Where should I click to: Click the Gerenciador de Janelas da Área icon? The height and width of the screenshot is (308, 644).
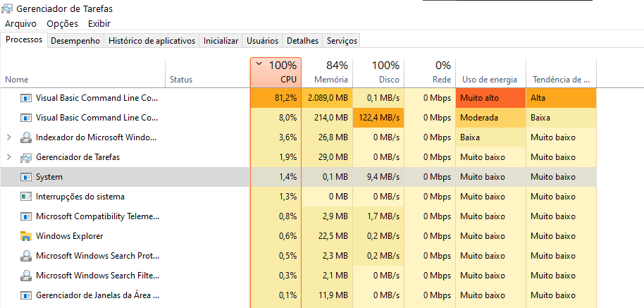point(26,295)
